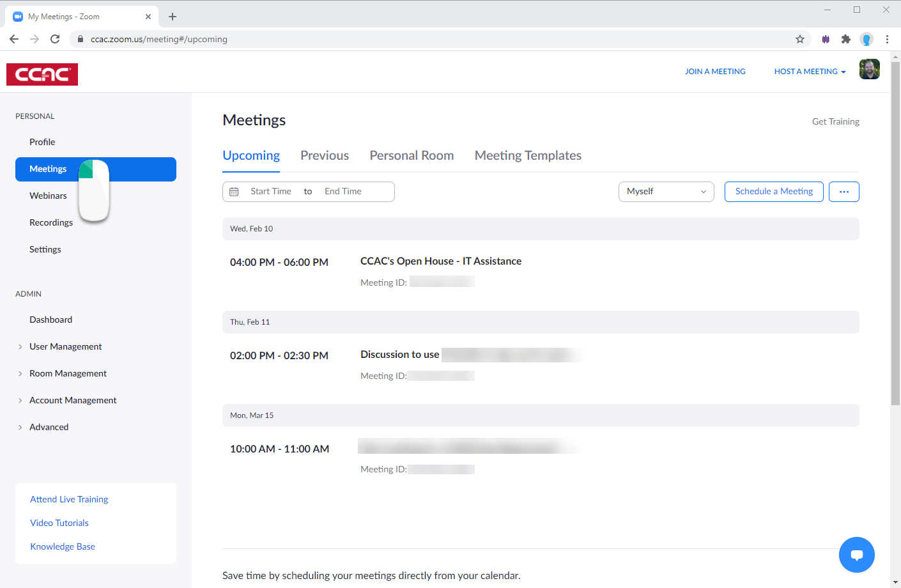Select Meetings in the sidebar
901x588 pixels.
[96, 169]
